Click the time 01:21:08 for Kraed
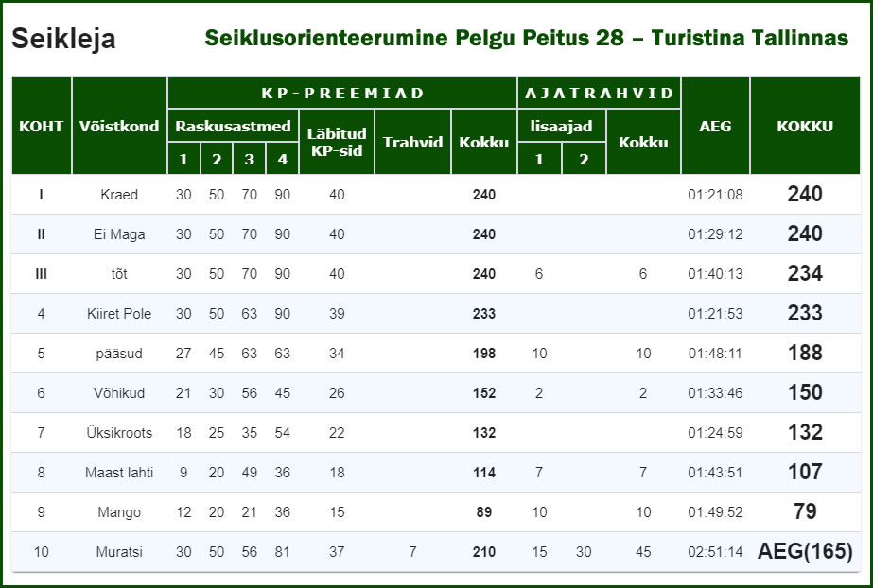 [x=715, y=195]
